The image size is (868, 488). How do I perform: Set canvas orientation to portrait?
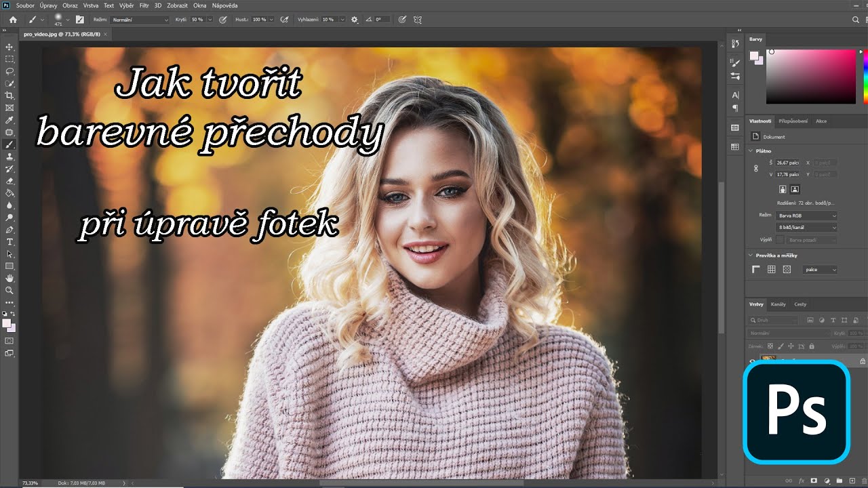783,189
